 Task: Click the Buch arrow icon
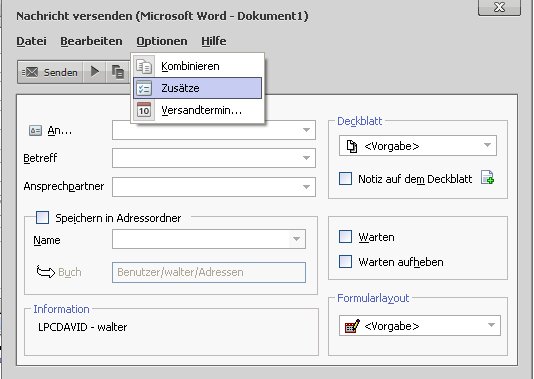tap(46, 272)
